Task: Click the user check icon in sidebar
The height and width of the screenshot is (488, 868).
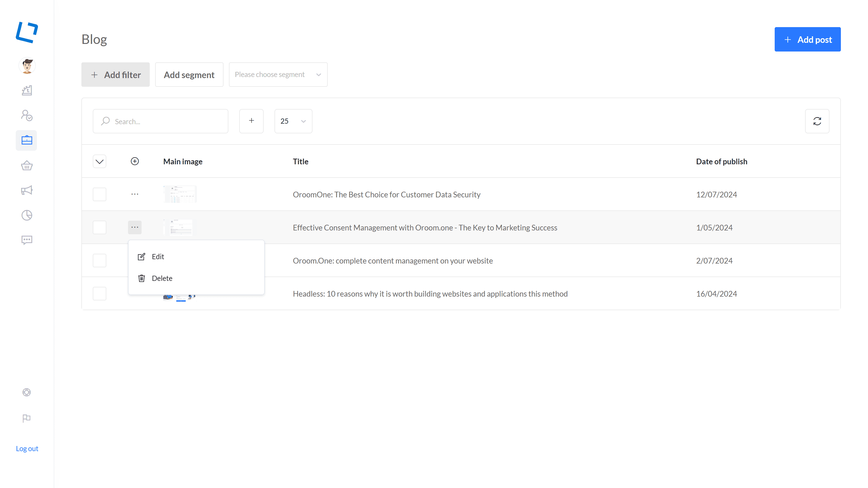Action: point(27,115)
